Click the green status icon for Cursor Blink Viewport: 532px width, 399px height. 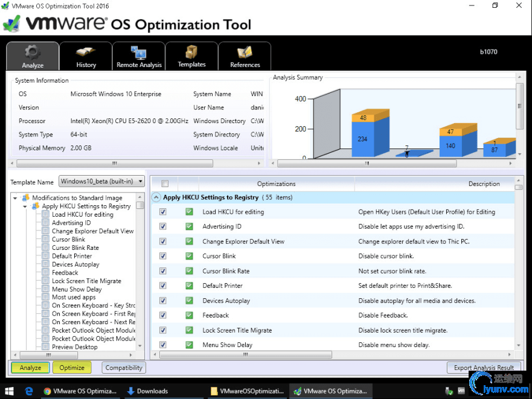[x=189, y=256]
